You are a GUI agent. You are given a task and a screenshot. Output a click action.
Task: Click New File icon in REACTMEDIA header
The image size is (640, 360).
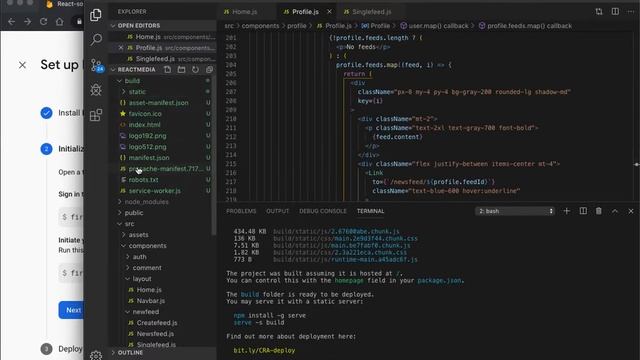[167, 70]
